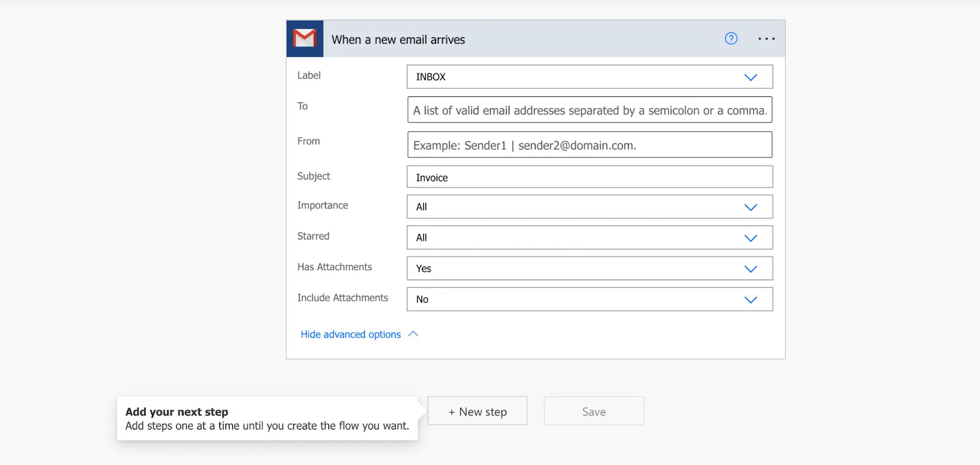Open the help question mark icon
Screen dimensions: 980x465
(731, 39)
